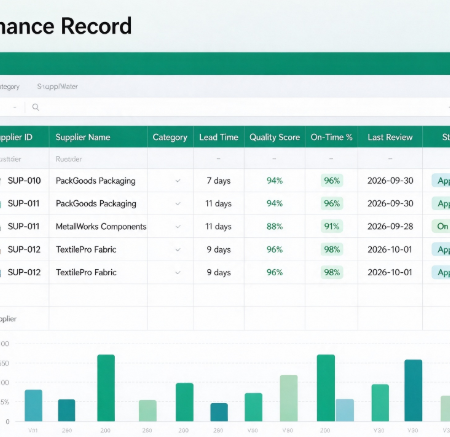Click the filter field under Supplier Name
The width and height of the screenshot is (450, 437).
(x=98, y=159)
